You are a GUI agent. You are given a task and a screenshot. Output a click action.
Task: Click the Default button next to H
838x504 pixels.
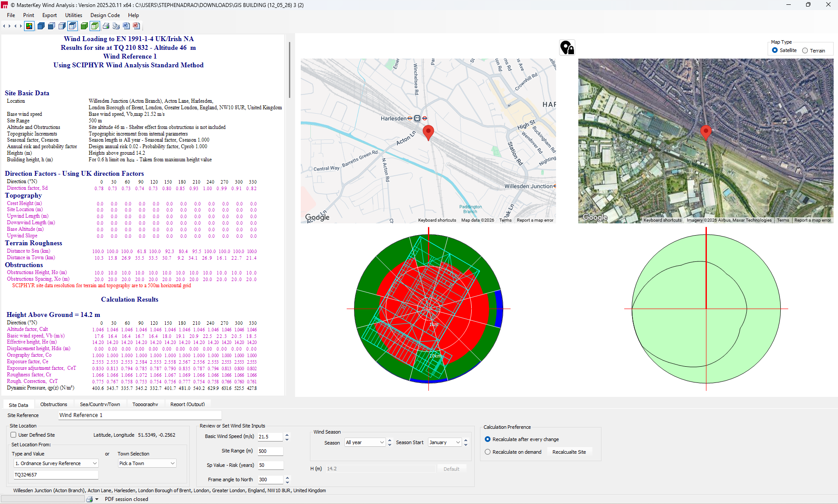coord(451,469)
